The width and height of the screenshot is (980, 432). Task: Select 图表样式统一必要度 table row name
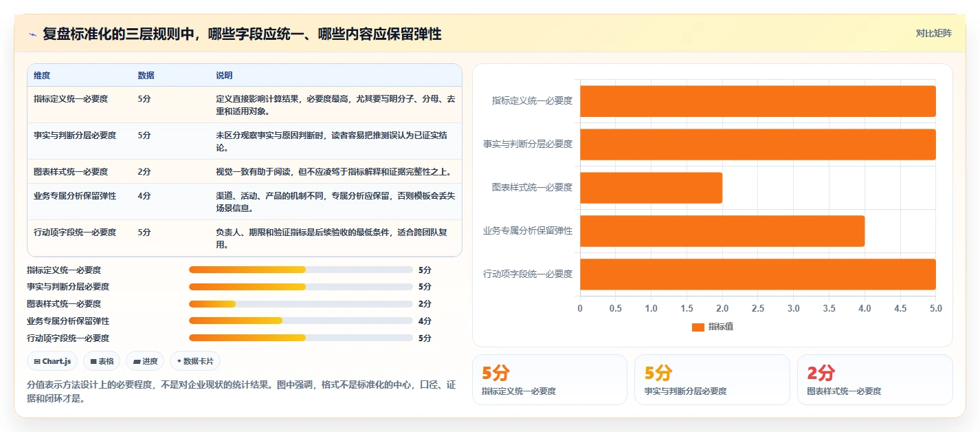pos(71,172)
